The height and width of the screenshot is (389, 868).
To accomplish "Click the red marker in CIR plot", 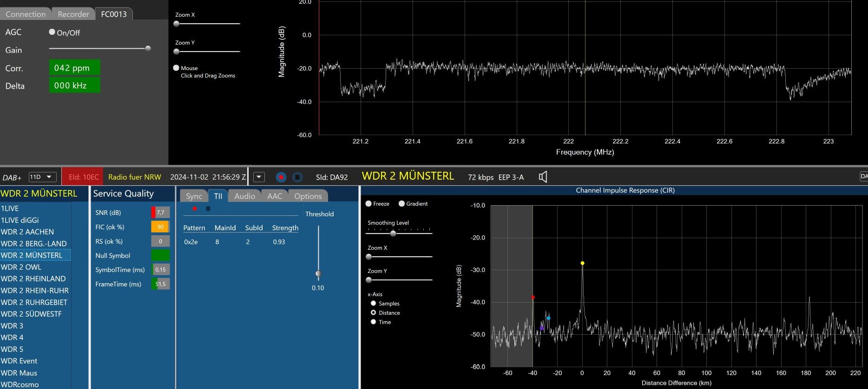I will pos(533,298).
